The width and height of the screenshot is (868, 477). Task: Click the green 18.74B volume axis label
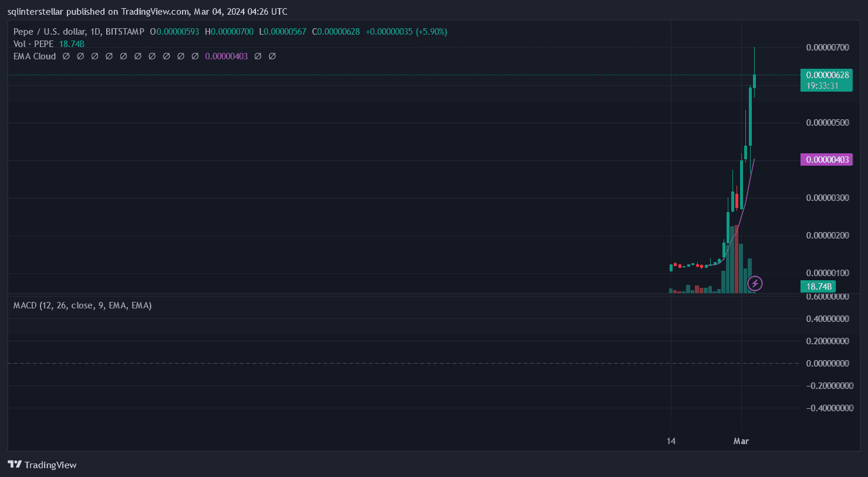point(819,287)
